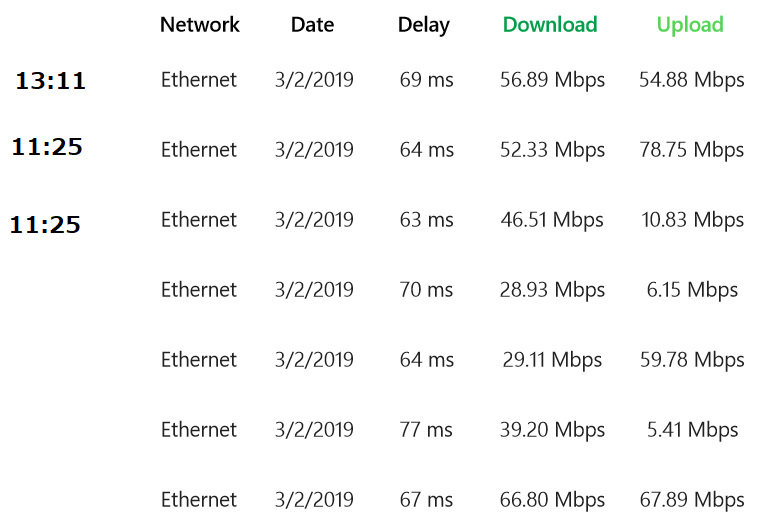This screenshot has width=778, height=530.
Task: Select the 54.88 Mbps upload result
Action: pyautogui.click(x=692, y=80)
